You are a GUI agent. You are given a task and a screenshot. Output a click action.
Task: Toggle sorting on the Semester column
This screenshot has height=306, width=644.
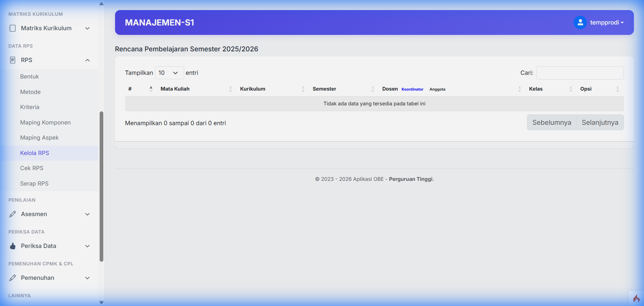373,89
